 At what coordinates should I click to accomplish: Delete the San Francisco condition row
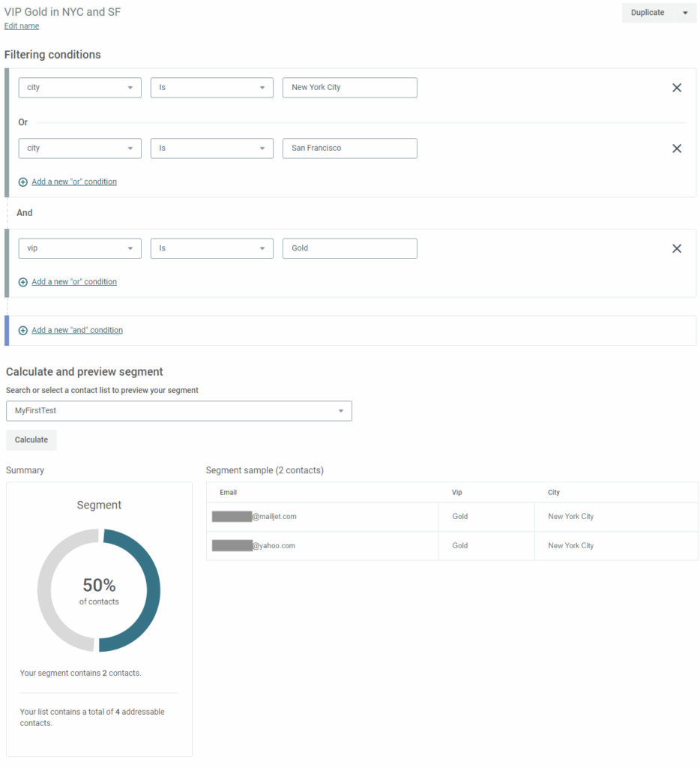click(x=676, y=148)
